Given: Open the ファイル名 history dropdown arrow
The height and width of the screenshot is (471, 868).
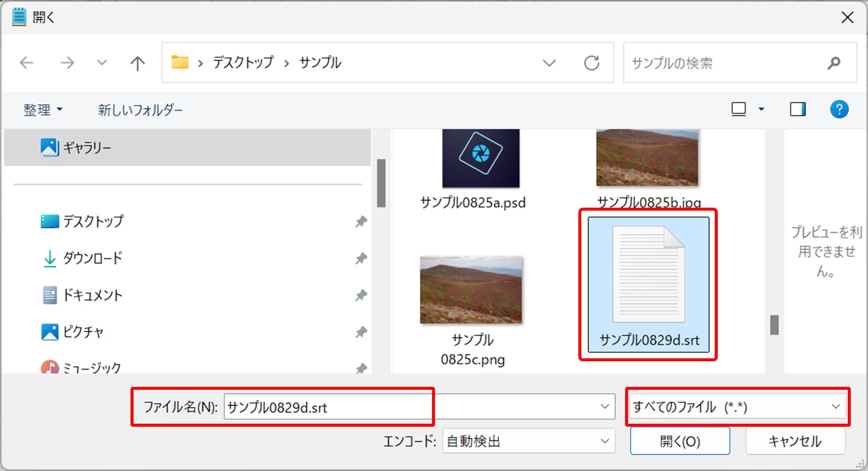Looking at the screenshot, I should point(605,407).
